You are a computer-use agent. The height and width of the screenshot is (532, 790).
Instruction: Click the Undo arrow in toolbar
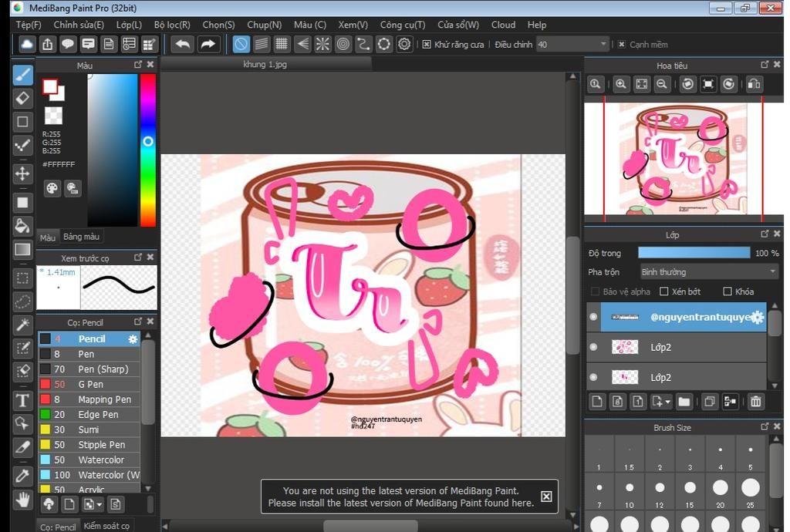(x=182, y=44)
